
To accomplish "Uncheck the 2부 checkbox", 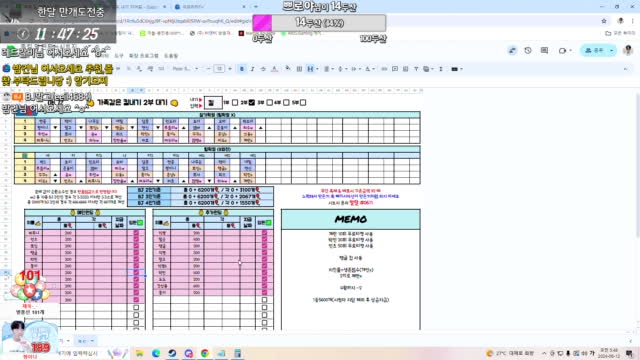I will (x=252, y=102).
